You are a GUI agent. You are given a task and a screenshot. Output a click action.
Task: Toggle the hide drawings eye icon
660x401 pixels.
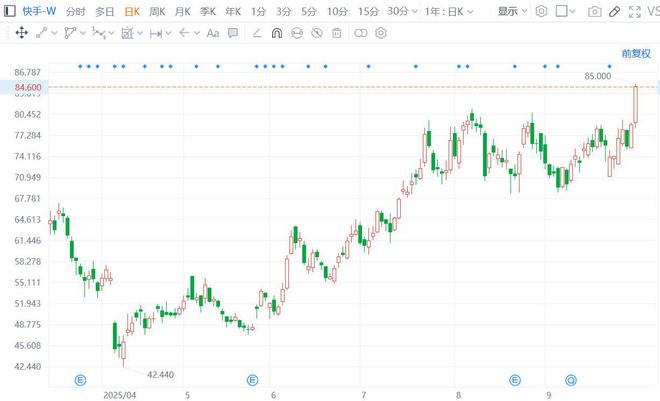click(x=316, y=33)
